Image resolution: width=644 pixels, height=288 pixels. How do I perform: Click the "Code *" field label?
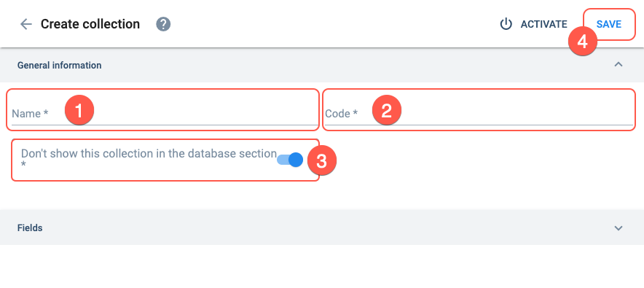click(x=341, y=114)
